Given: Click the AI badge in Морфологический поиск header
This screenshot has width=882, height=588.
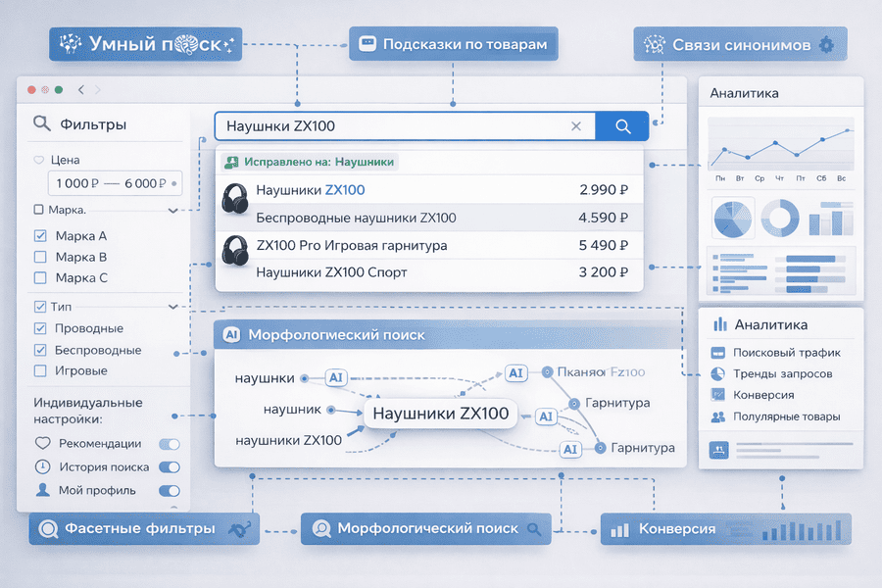Looking at the screenshot, I should (x=230, y=333).
